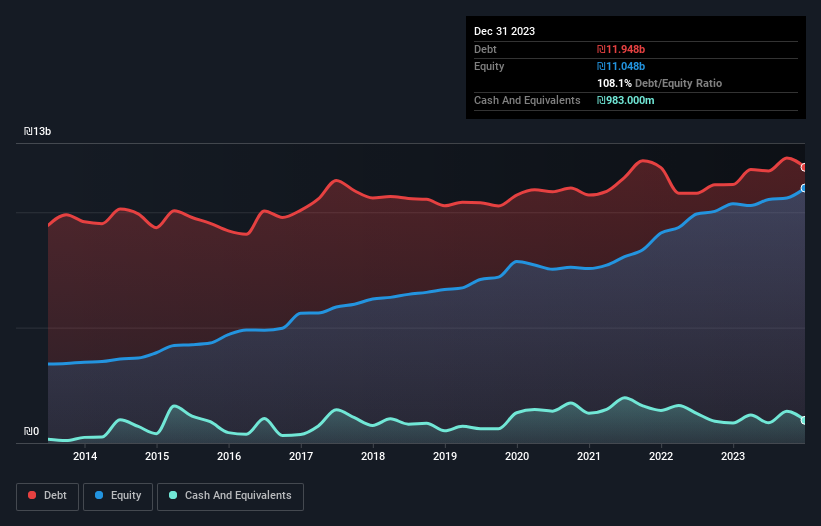Click the ₪11.048b equity value
This screenshot has height=526, width=821.
[621, 66]
